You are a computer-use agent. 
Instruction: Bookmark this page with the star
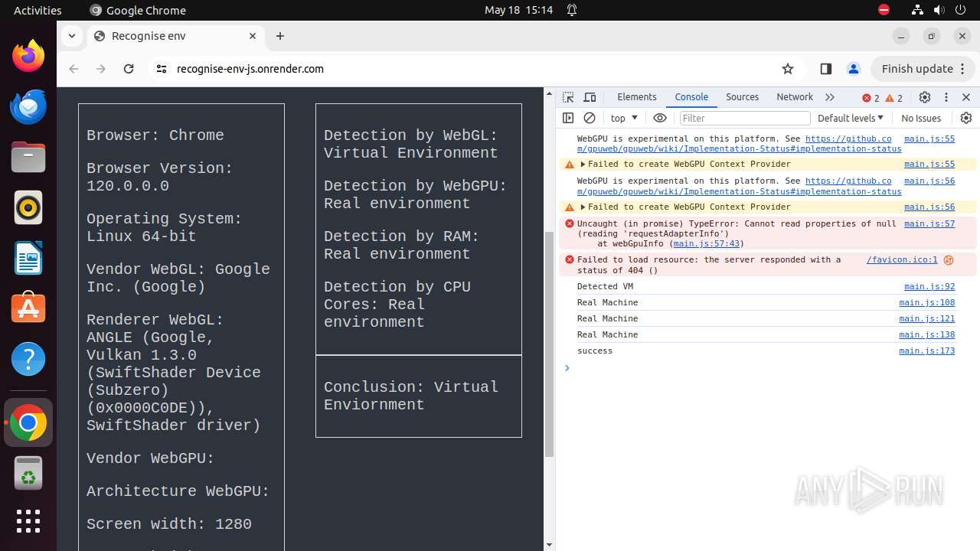point(788,69)
